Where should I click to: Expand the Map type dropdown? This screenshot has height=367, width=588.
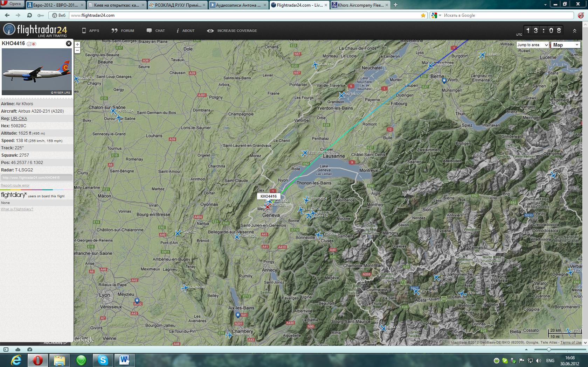(x=565, y=45)
